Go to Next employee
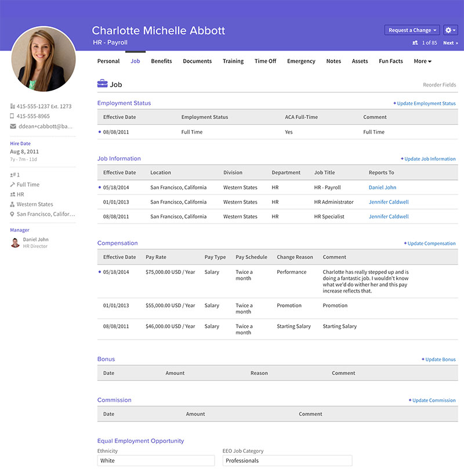This screenshot has width=464, height=476. point(450,43)
